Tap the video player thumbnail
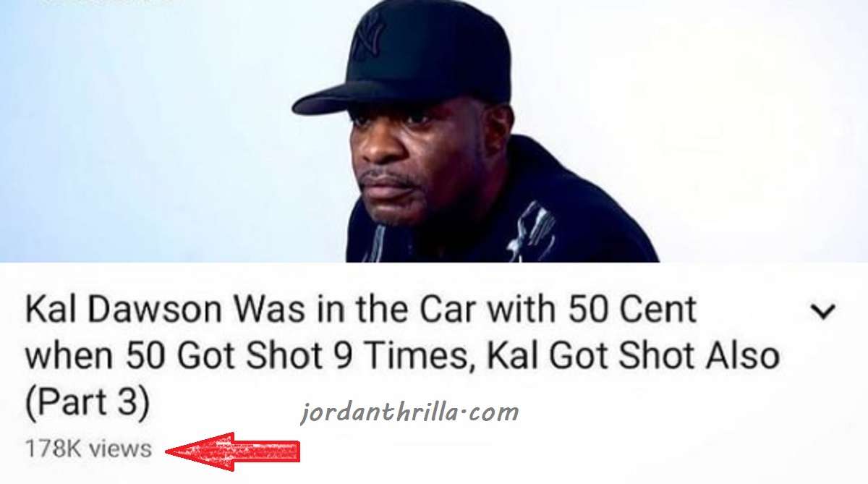This screenshot has width=868, height=484. 434,131
